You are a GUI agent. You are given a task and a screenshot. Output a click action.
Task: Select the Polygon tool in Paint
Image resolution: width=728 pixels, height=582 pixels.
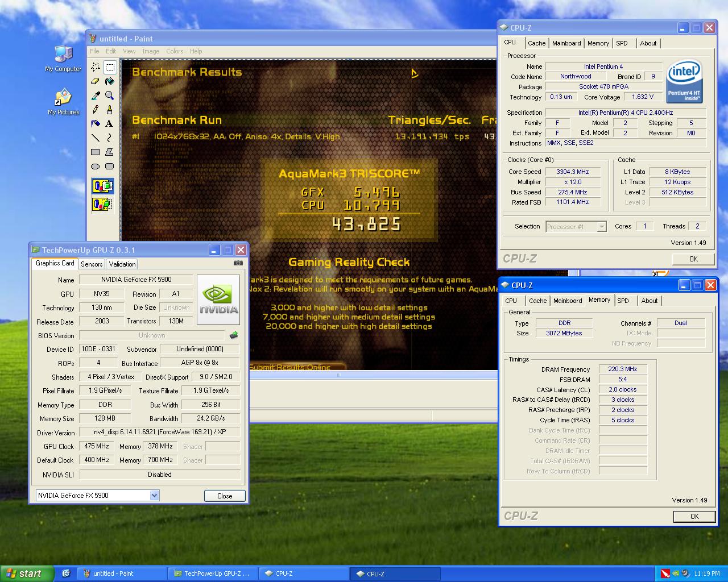pyautogui.click(x=110, y=152)
